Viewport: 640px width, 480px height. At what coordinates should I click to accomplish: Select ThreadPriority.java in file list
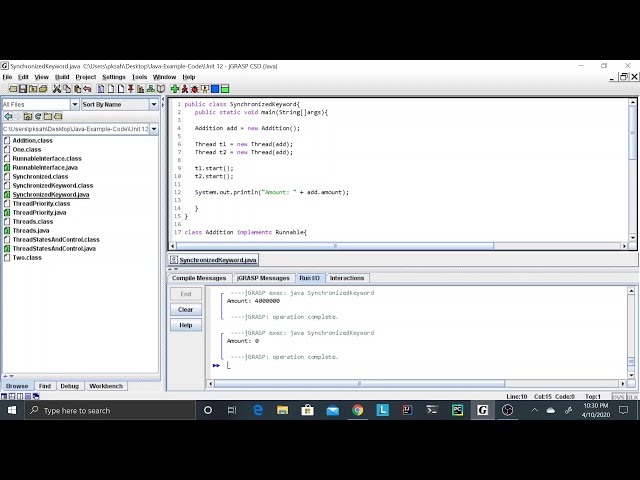(39, 213)
